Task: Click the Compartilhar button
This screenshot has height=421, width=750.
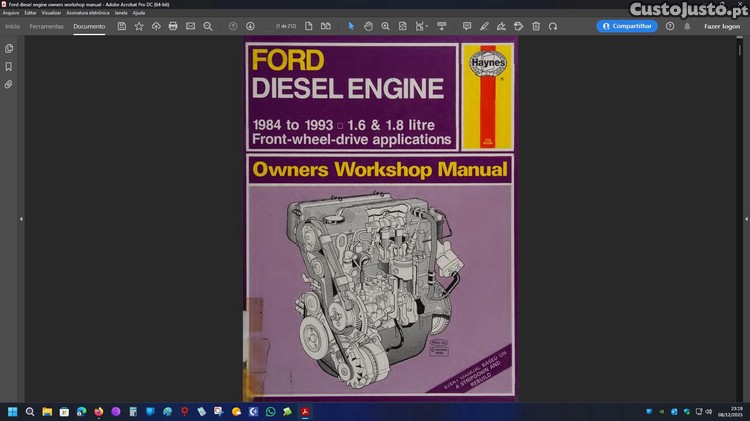Action: point(627,26)
